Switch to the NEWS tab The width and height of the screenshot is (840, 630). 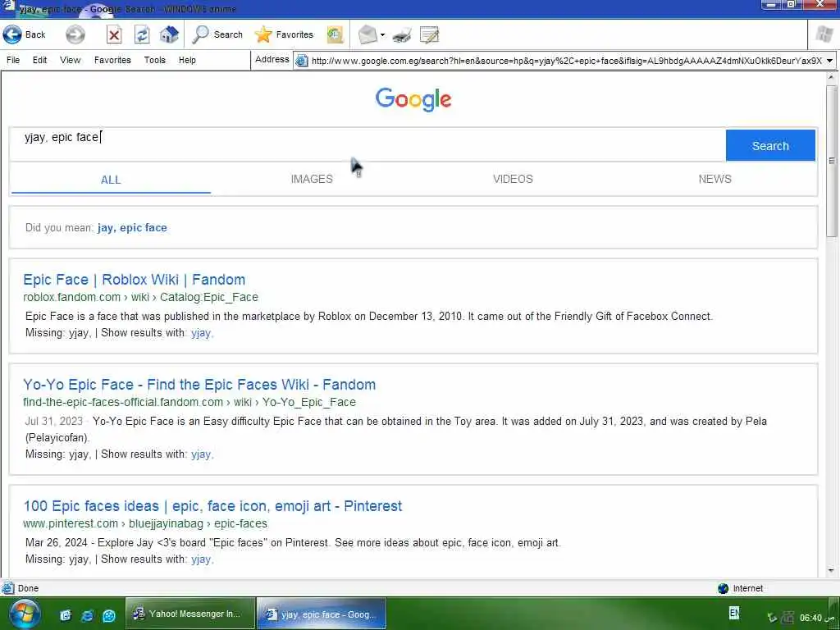click(x=714, y=179)
